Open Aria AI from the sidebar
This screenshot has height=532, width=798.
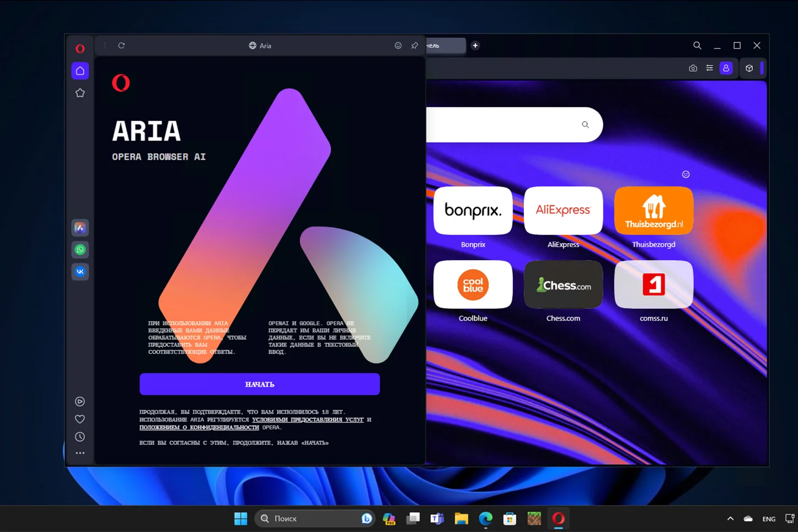[80, 228]
